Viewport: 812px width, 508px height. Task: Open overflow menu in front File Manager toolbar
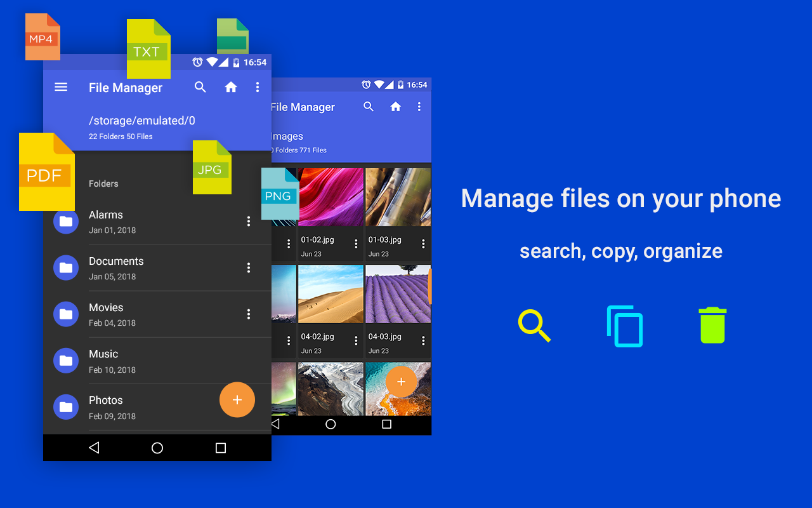coord(257,87)
